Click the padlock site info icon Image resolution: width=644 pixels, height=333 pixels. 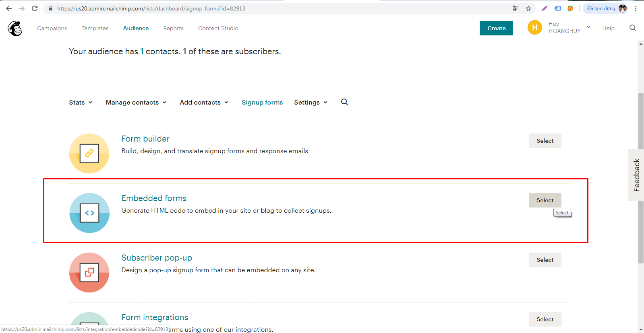51,8
